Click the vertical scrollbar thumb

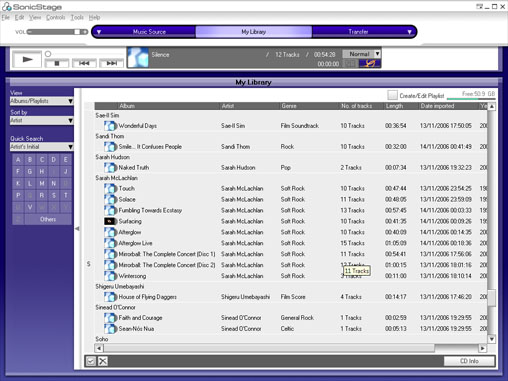coord(492,298)
